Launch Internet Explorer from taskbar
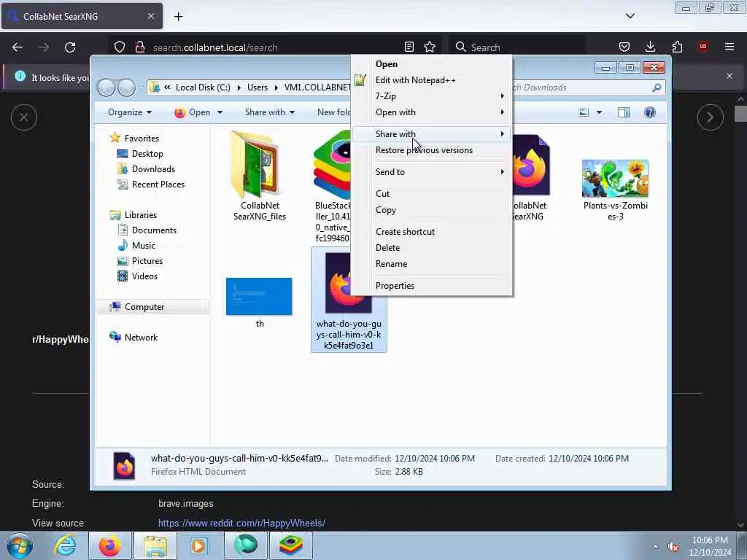The width and height of the screenshot is (747, 560). coord(65,545)
